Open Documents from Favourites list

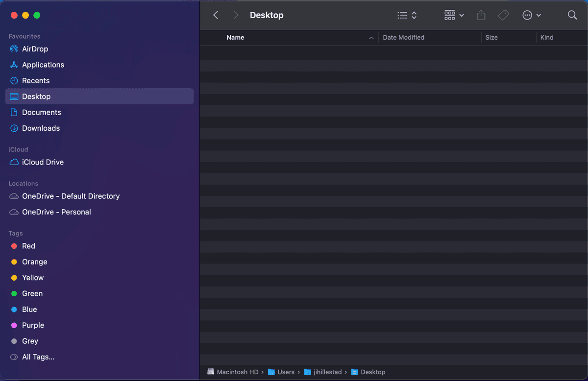41,112
